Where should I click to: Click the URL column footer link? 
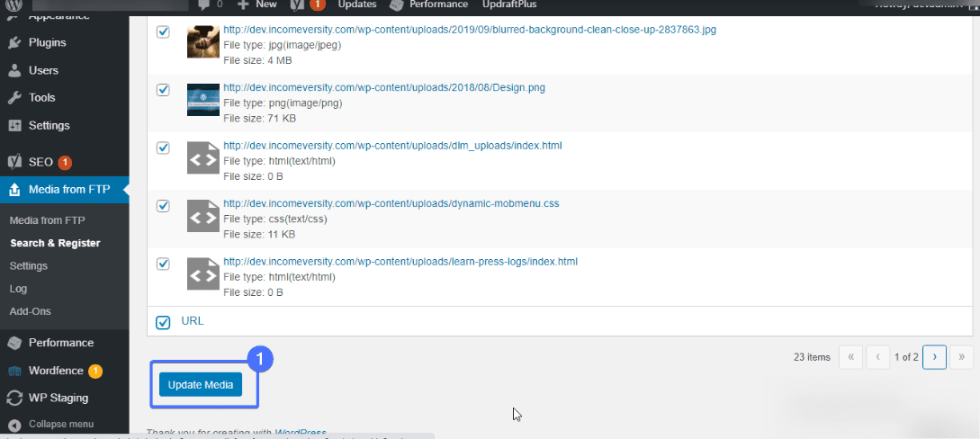click(x=193, y=321)
